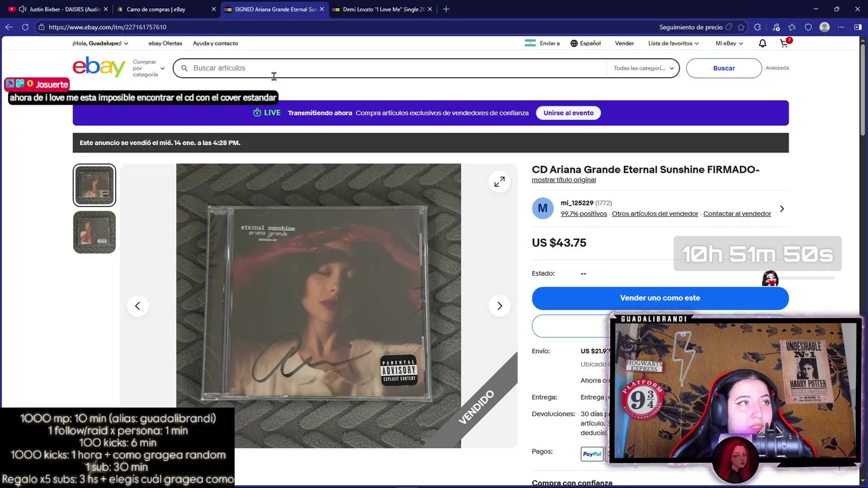Switch to the Carro de compras eBay tab
The image size is (868, 488).
[x=165, y=9]
